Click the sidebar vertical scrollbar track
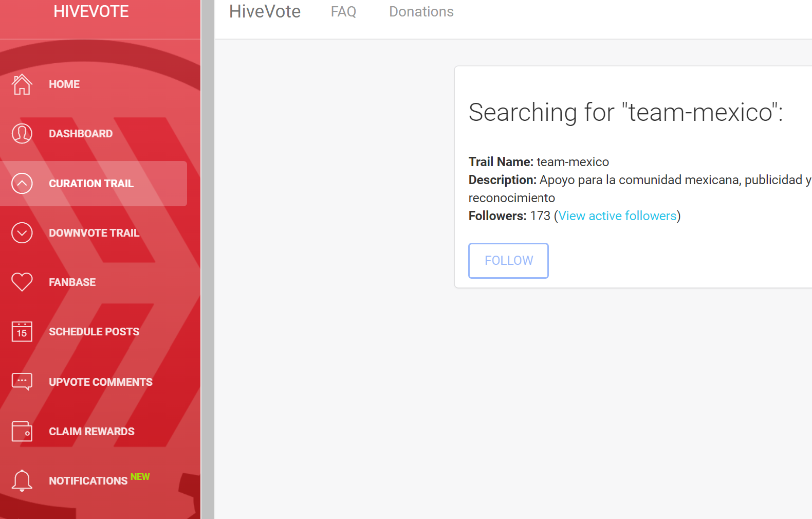The height and width of the screenshot is (519, 812). pyautogui.click(x=208, y=259)
